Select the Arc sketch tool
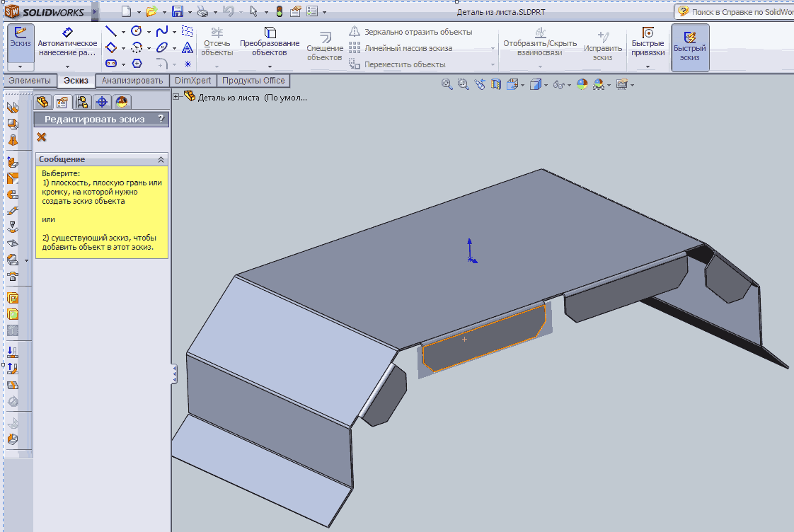 (x=136, y=47)
